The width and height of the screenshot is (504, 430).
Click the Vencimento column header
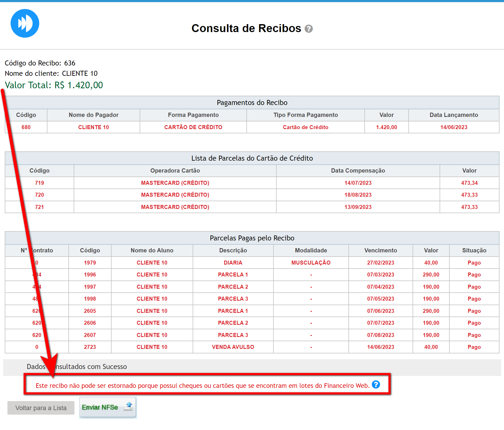pos(381,251)
